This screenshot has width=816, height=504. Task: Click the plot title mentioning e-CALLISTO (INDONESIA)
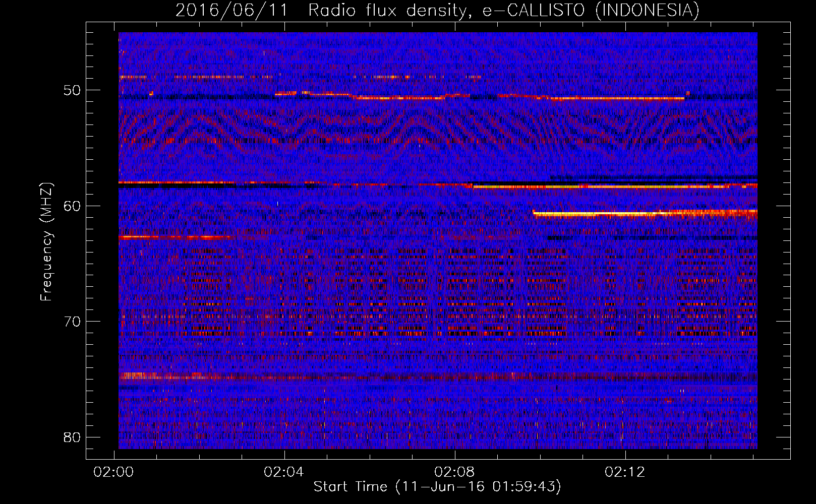coord(438,10)
